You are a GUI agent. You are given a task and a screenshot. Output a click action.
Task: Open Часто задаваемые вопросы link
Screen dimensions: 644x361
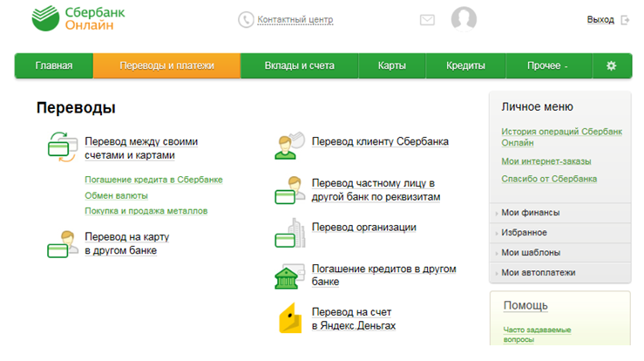[x=537, y=335]
